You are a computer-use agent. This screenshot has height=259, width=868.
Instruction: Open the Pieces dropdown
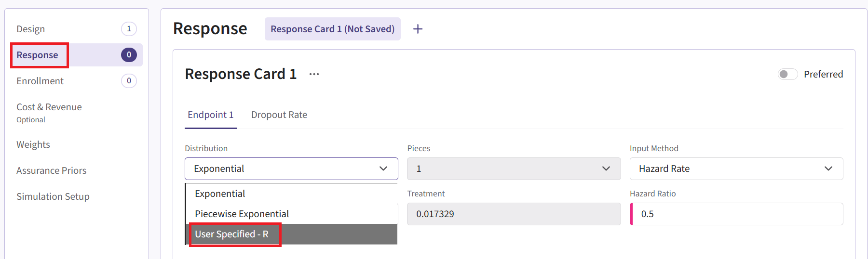coord(514,168)
